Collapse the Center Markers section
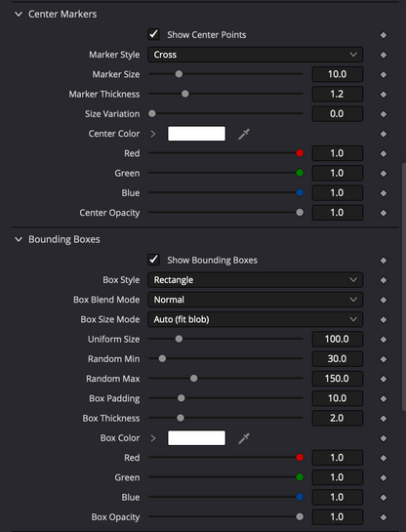 tap(19, 15)
